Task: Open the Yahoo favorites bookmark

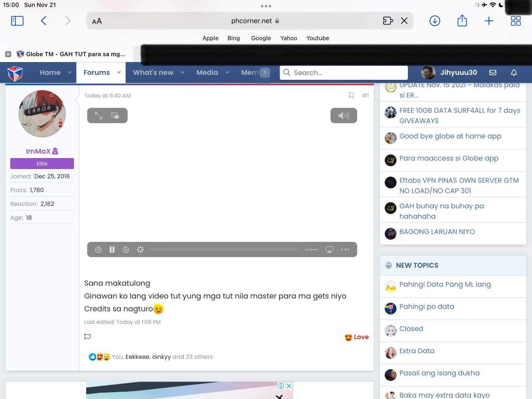Action: click(289, 38)
